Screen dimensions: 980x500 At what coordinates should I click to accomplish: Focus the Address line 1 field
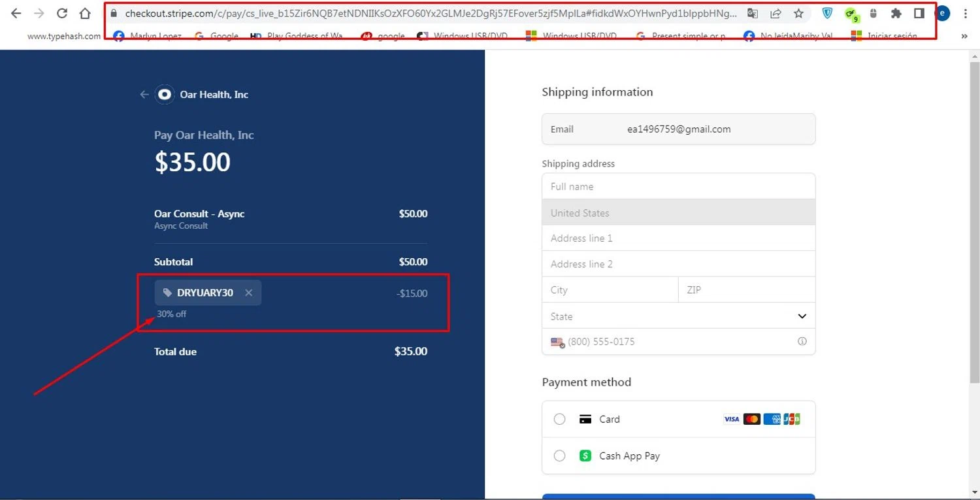pyautogui.click(x=678, y=238)
